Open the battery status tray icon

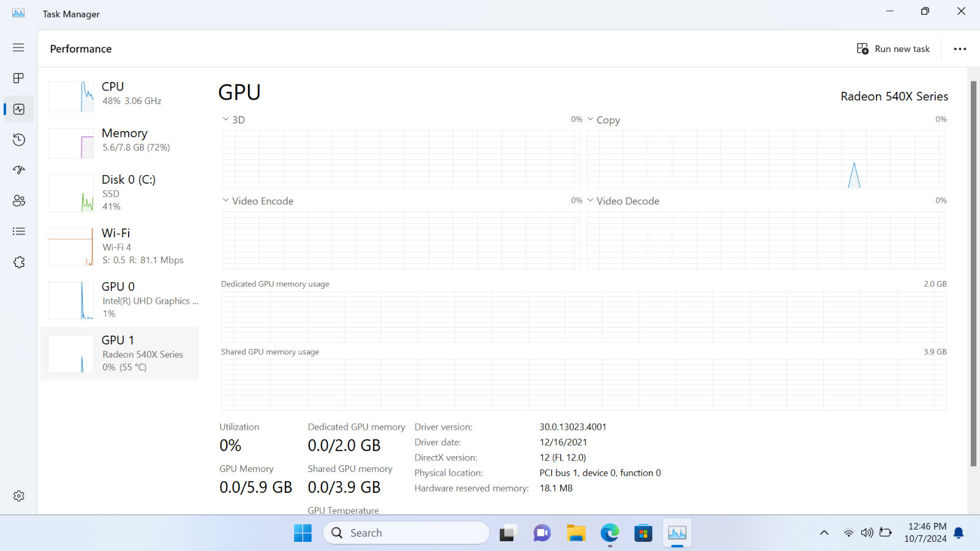(x=886, y=533)
